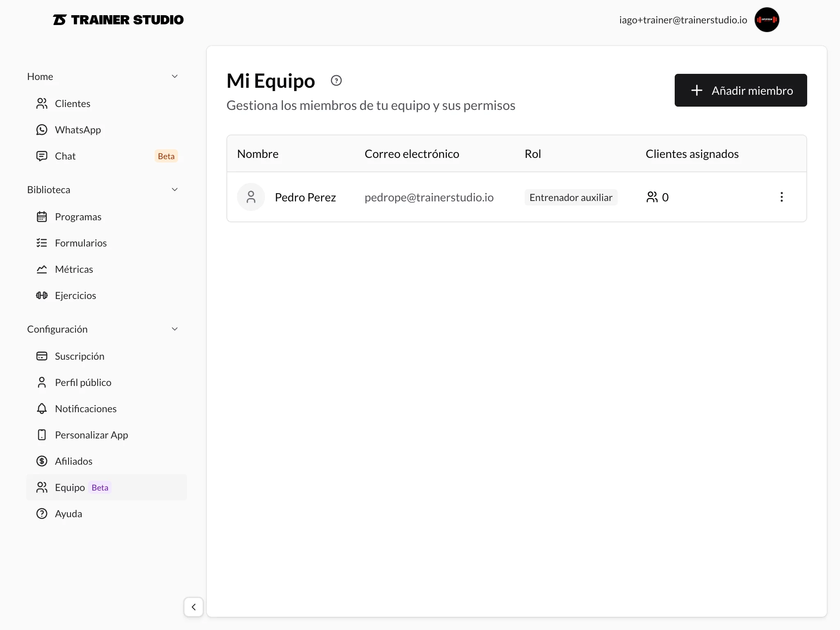This screenshot has height=630, width=840.
Task: Collapse the sidebar with the arrow button
Action: point(194,607)
